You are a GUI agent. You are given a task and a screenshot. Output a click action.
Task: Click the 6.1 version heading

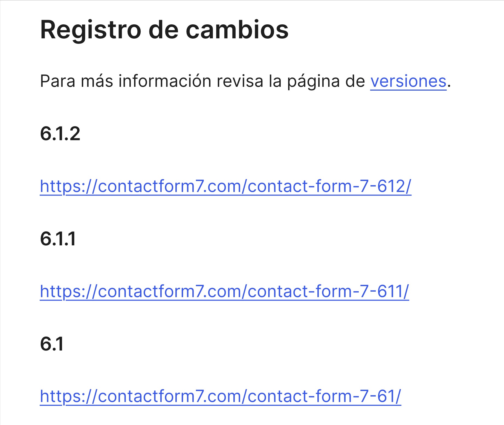(x=52, y=344)
